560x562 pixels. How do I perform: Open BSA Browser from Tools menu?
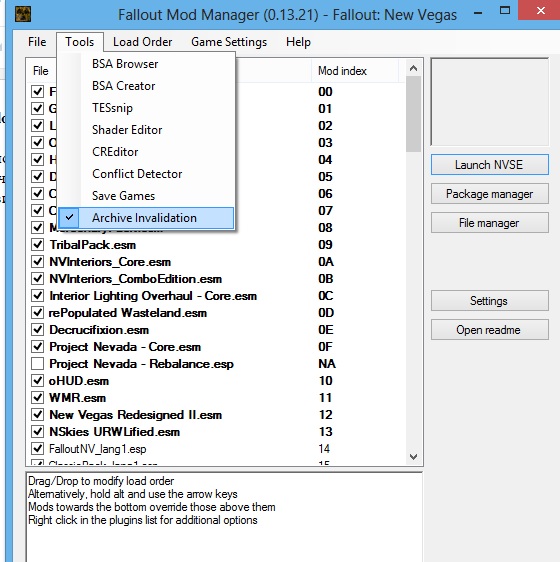click(146, 64)
